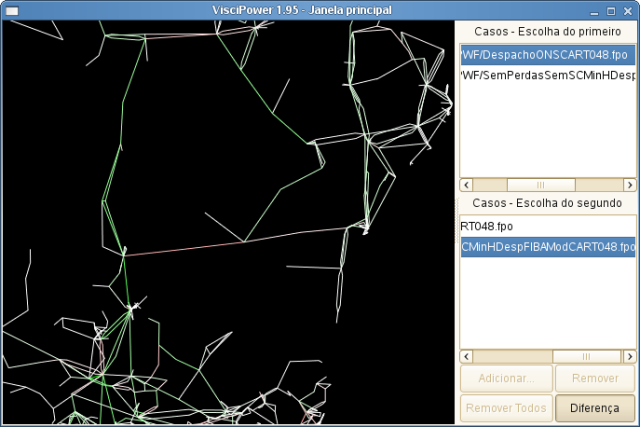Select RT048.fpo in second case list
This screenshot has width=640, height=427.
548,227
